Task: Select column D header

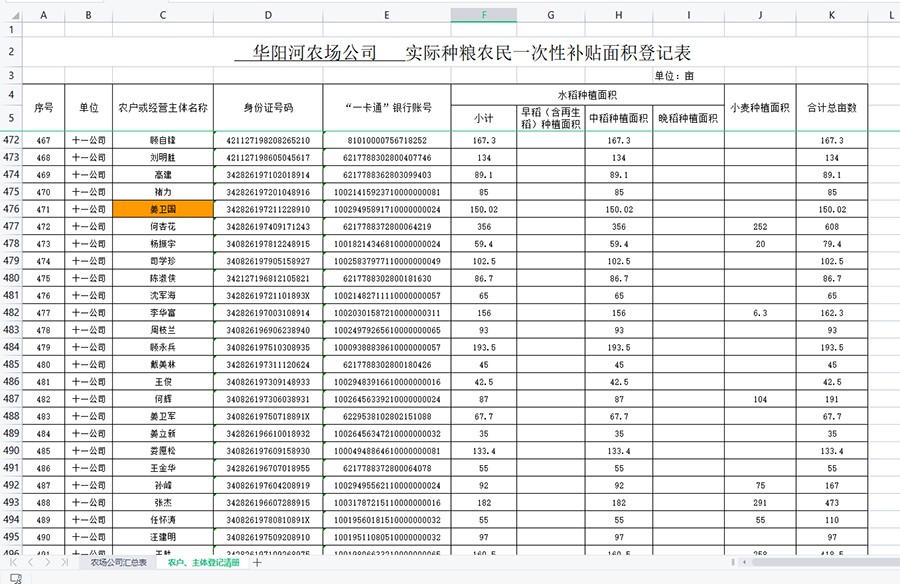Action: coord(268,15)
